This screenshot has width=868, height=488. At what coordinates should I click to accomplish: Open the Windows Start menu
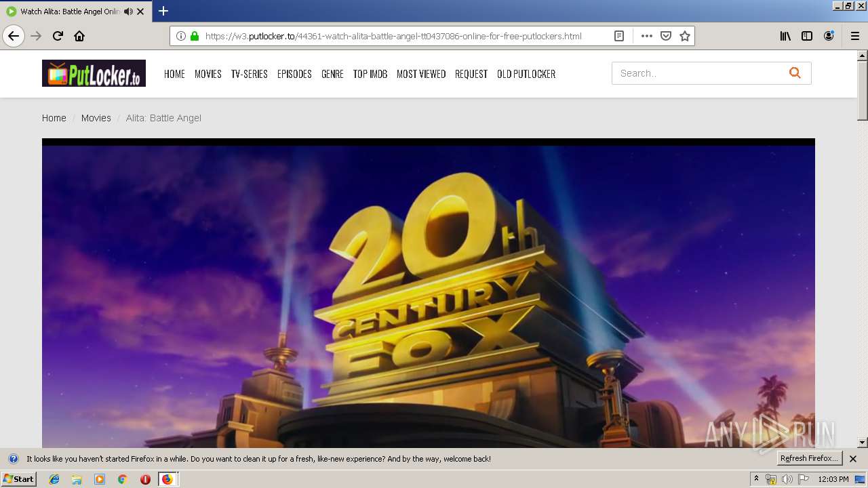[x=18, y=479]
